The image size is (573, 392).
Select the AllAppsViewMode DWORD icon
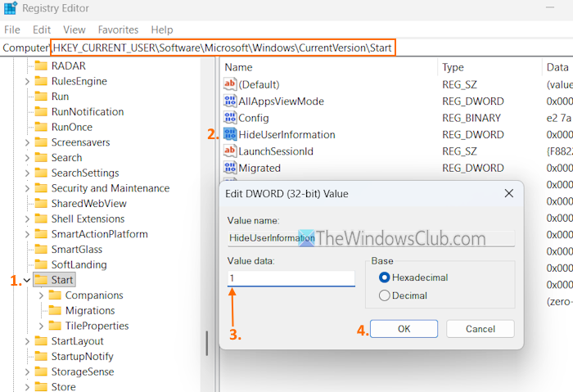point(230,101)
